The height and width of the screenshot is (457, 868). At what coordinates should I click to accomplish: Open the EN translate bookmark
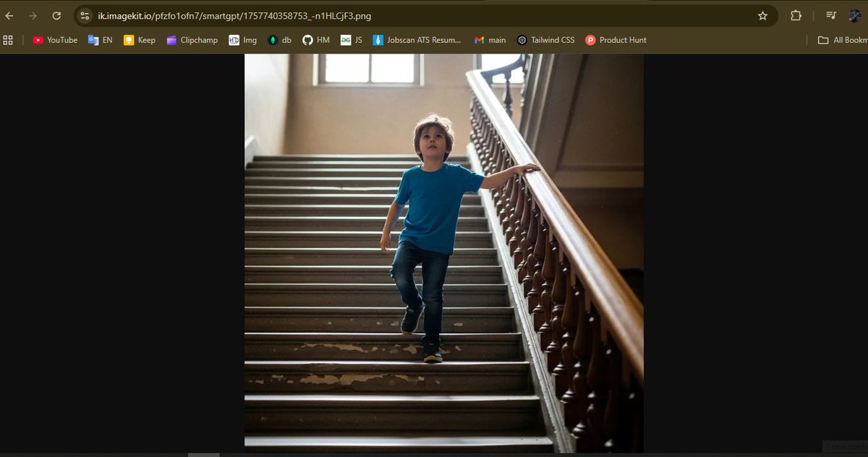tap(100, 40)
